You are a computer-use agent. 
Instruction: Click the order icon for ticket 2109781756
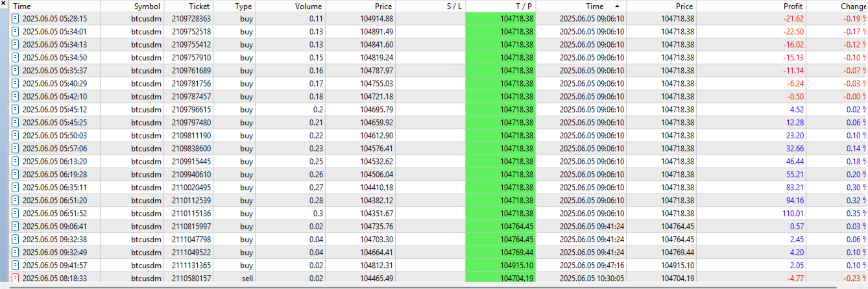16,84
